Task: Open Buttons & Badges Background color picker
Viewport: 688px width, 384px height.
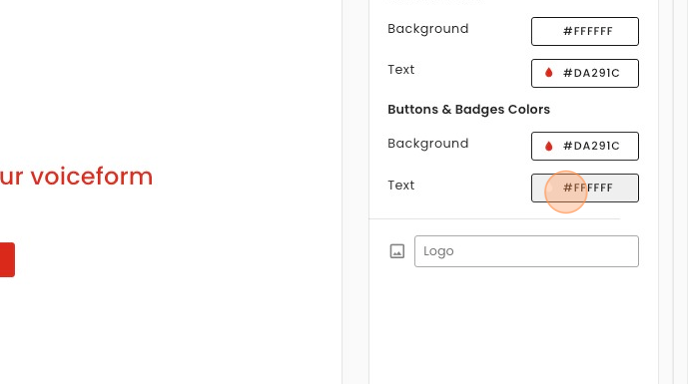Action: (585, 146)
